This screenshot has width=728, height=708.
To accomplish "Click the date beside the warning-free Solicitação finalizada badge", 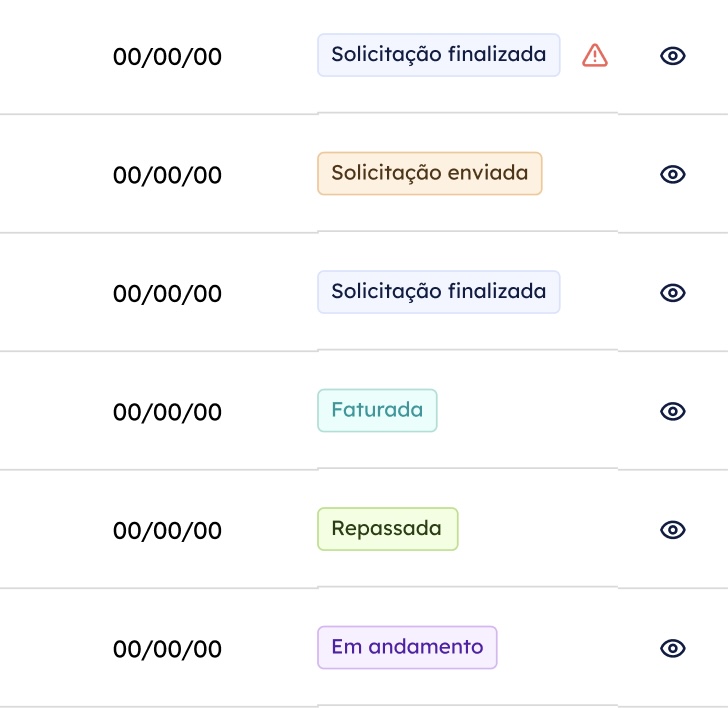I will pyautogui.click(x=167, y=294).
